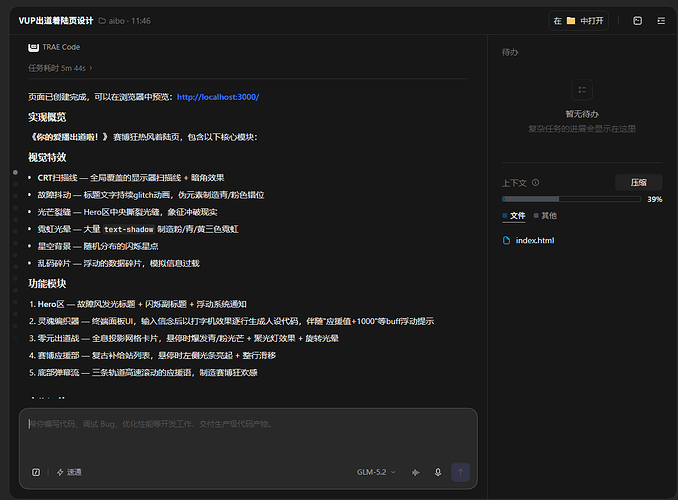Toggle the 速通 lightning mode

69,472
